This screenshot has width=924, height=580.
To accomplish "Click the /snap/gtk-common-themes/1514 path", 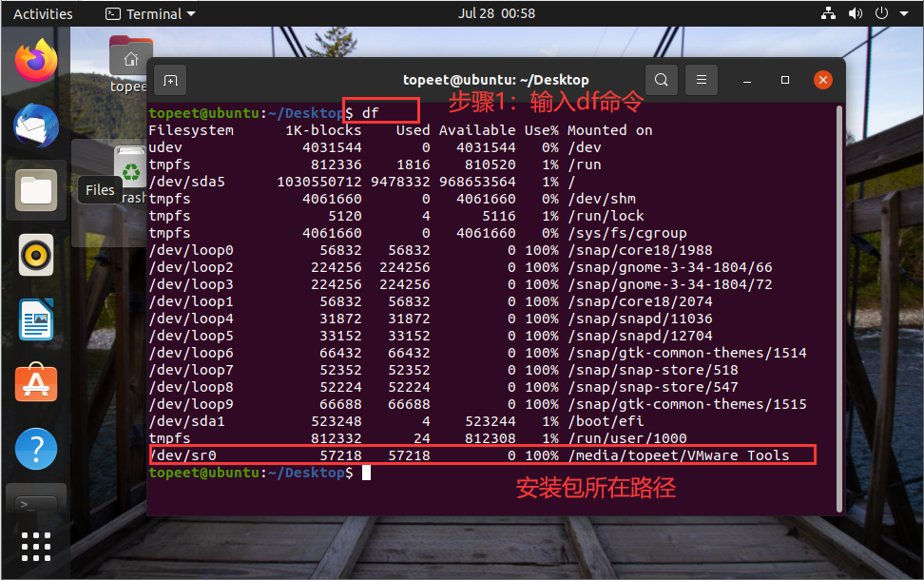I will (687, 353).
